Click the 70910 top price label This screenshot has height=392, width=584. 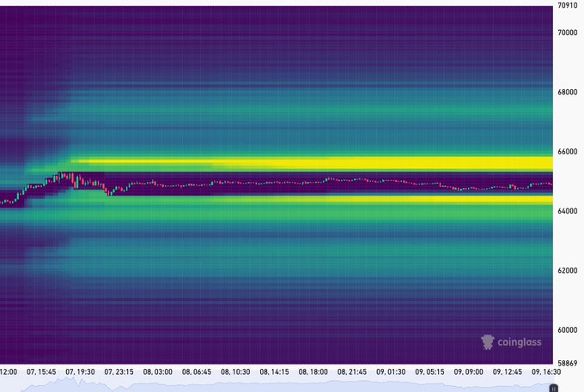567,5
